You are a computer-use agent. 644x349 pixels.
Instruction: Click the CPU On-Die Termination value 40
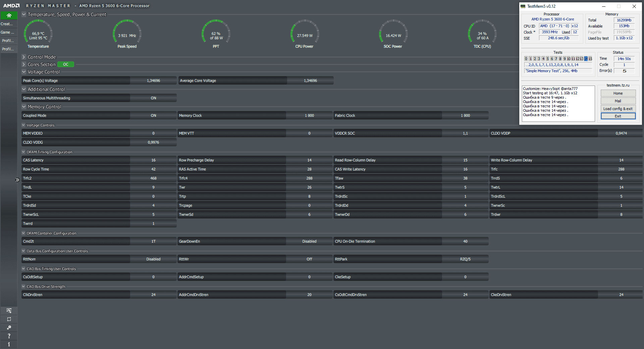(x=465, y=241)
